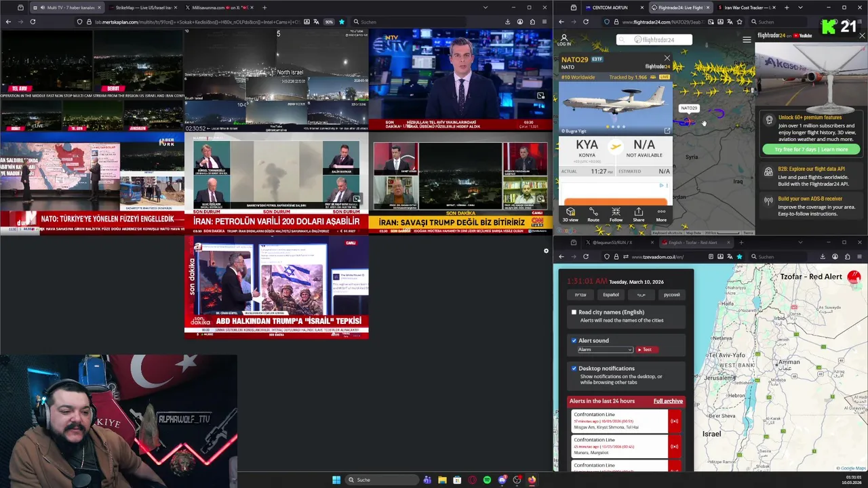Open aircraft photo external link icon
Image resolution: width=868 pixels, height=488 pixels.
click(x=667, y=131)
